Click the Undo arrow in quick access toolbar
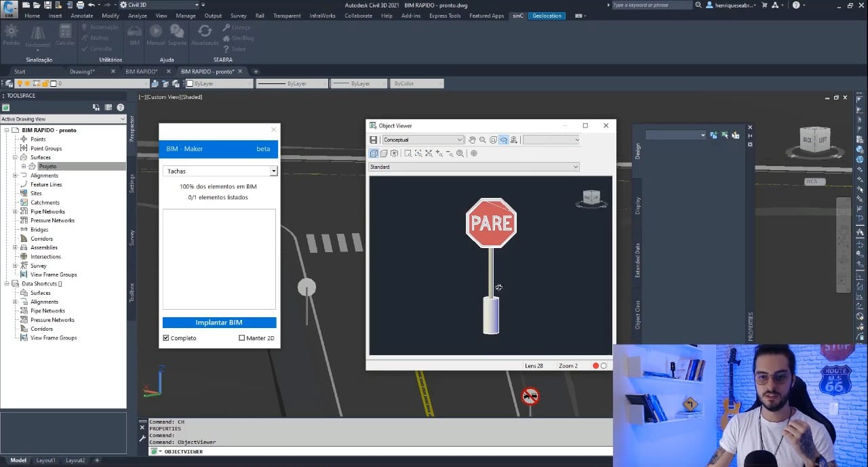Image resolution: width=868 pixels, height=467 pixels. (91, 5)
